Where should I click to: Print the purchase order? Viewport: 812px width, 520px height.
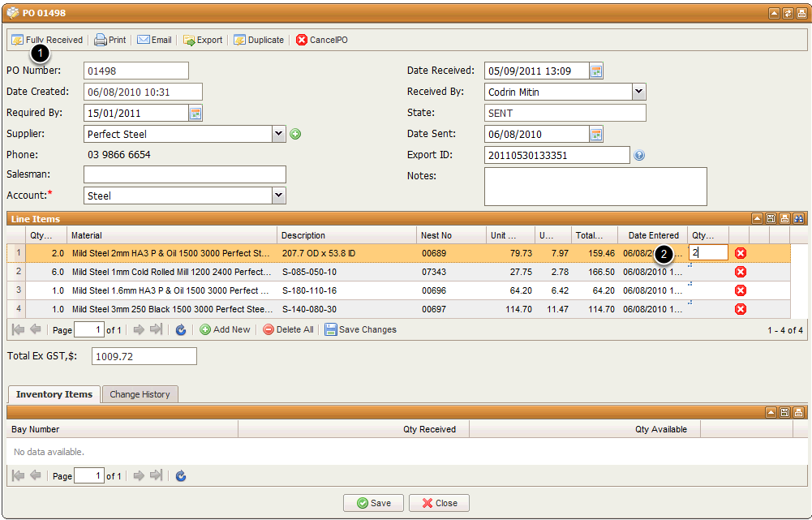pyautogui.click(x=110, y=40)
